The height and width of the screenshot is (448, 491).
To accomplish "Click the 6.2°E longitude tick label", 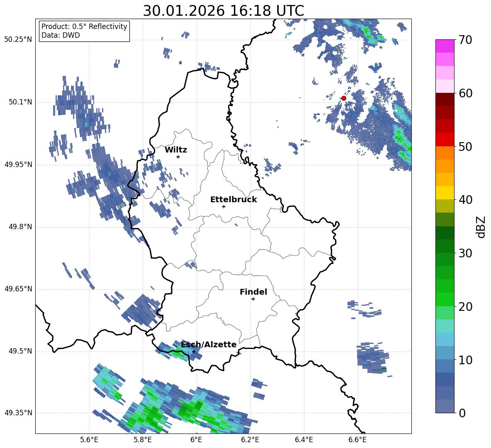I will [250, 440].
